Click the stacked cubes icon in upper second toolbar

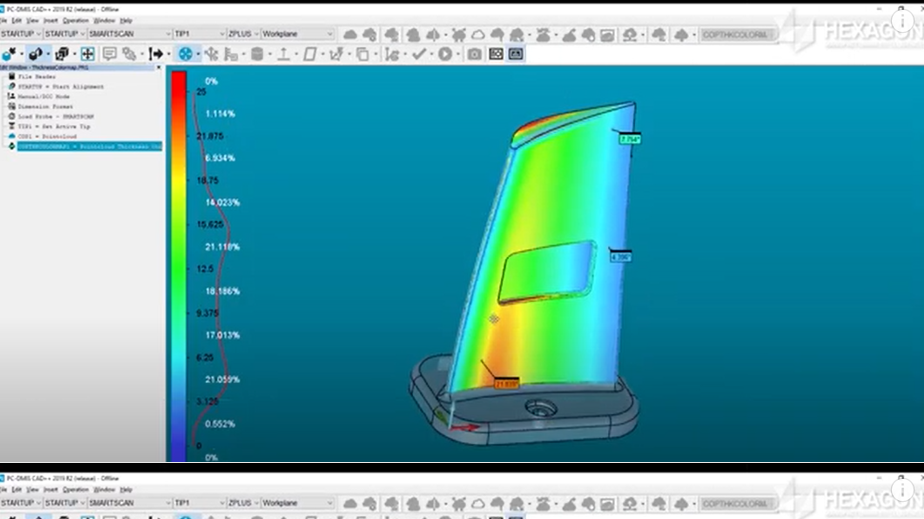click(61, 54)
